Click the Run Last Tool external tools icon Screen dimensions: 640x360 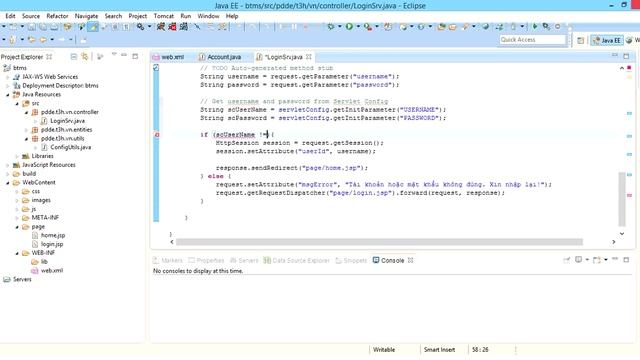point(368,27)
